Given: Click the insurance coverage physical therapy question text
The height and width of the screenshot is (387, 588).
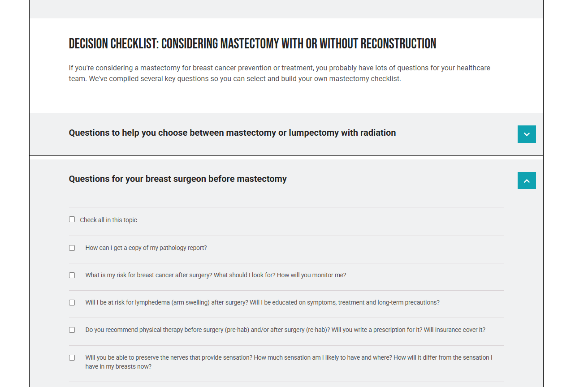Looking at the screenshot, I should pyautogui.click(x=285, y=329).
